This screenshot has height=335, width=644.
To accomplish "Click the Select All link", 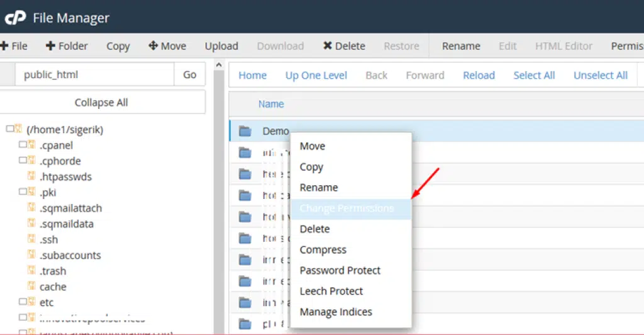I will (534, 76).
